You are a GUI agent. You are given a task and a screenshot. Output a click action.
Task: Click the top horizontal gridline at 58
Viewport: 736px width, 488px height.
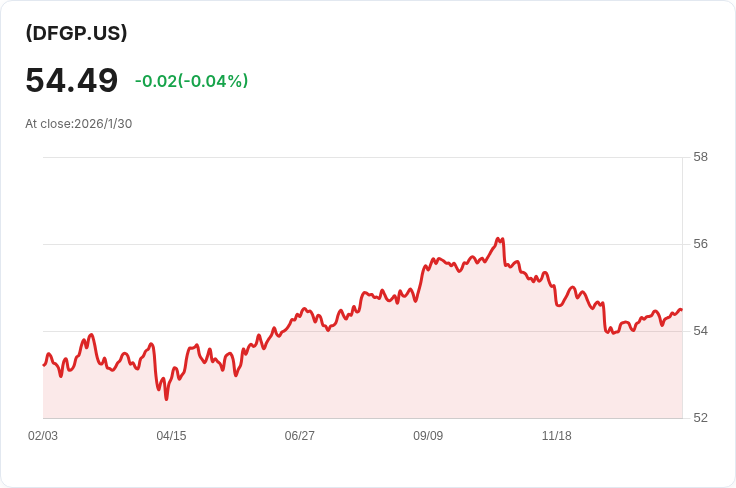coord(360,157)
